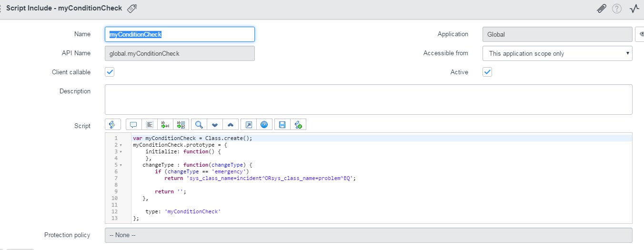Click into the Description text field

[368, 100]
